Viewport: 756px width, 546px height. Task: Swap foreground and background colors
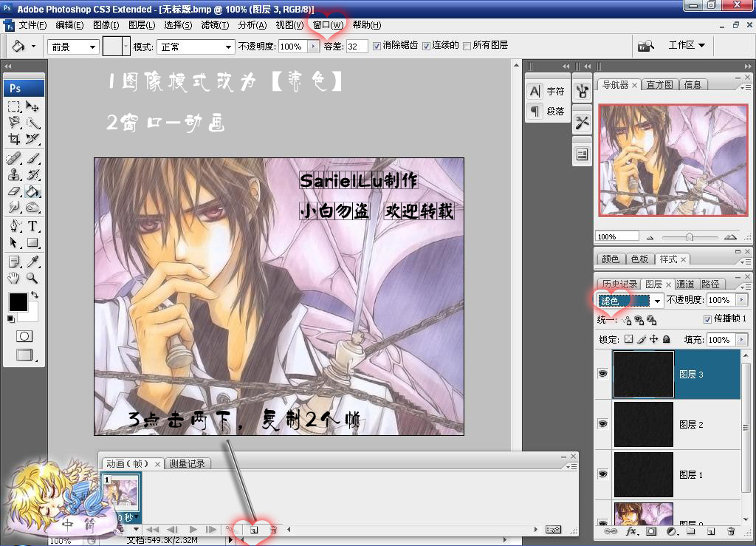tap(35, 294)
